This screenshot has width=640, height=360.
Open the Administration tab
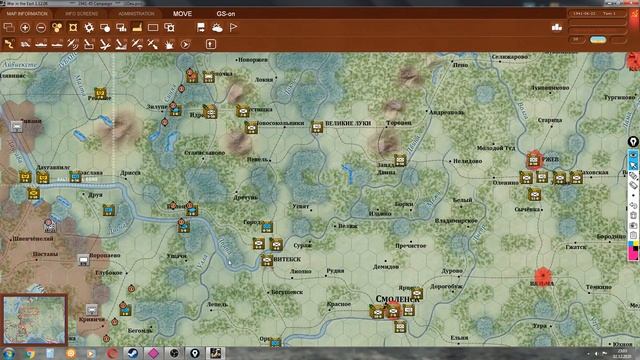[136, 13]
